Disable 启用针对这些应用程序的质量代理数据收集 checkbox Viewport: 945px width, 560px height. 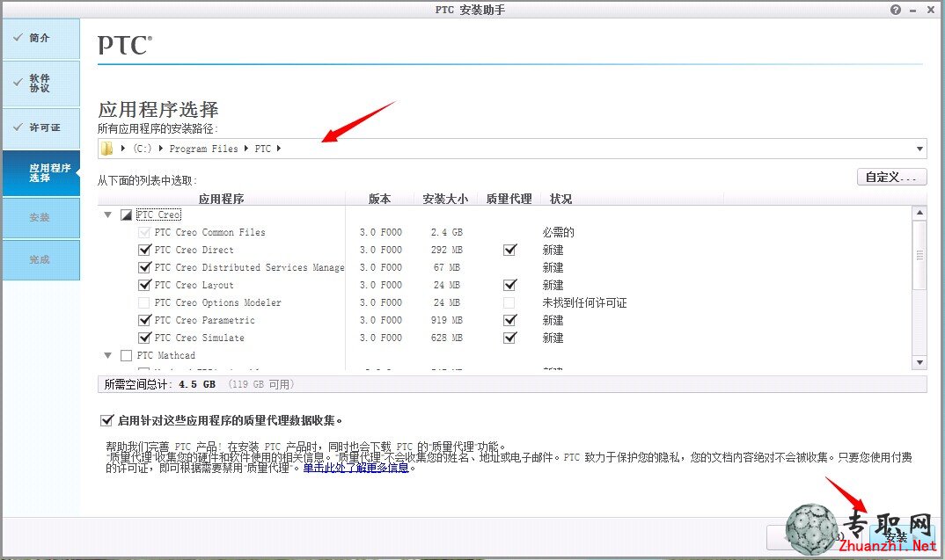tap(106, 420)
